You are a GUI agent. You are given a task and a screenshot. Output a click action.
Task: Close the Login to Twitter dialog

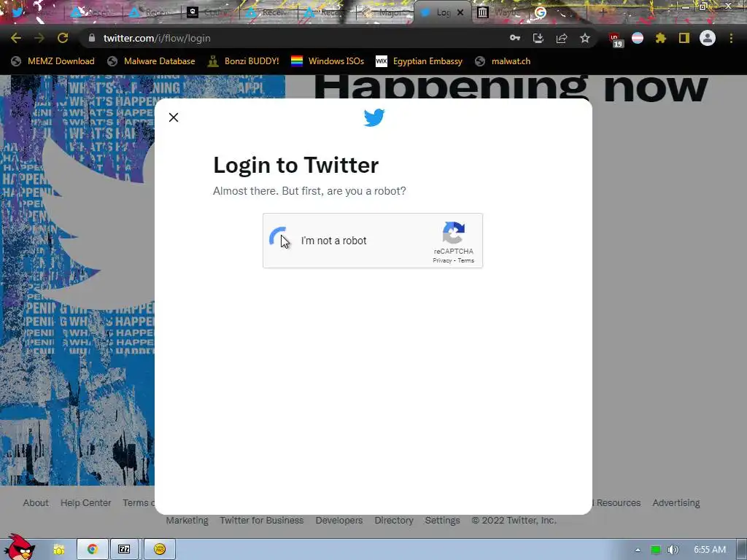[x=174, y=117]
